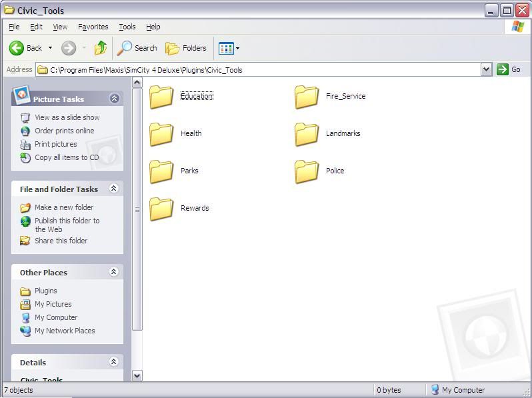Click the Picture Tasks header icon
The width and height of the screenshot is (532, 398).
[22, 95]
